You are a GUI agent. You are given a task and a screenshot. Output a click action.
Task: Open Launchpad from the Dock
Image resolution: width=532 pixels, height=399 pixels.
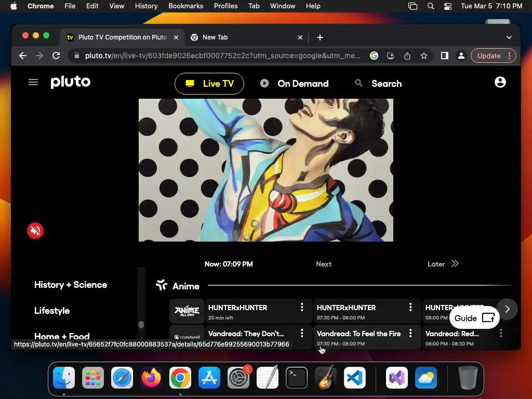(x=92, y=377)
